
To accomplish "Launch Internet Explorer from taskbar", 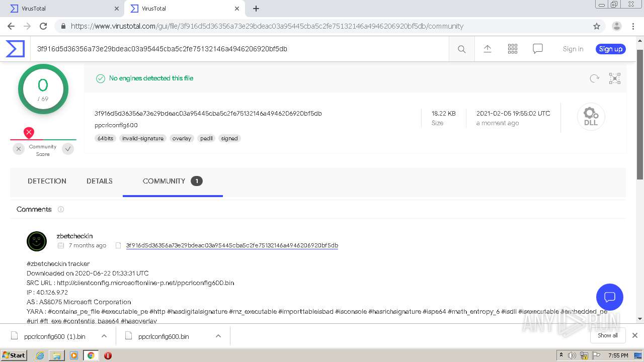I will [40, 355].
